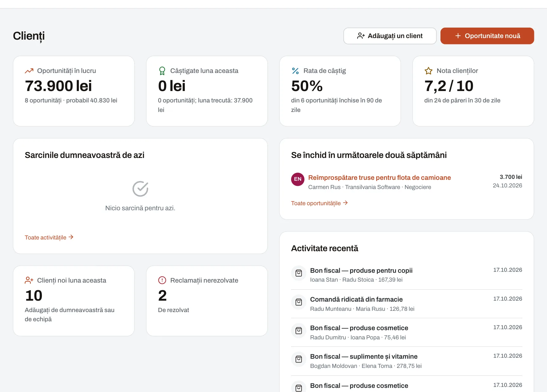Click the 7,2 / 10 rating value
This screenshot has height=392, width=547.
click(x=449, y=86)
